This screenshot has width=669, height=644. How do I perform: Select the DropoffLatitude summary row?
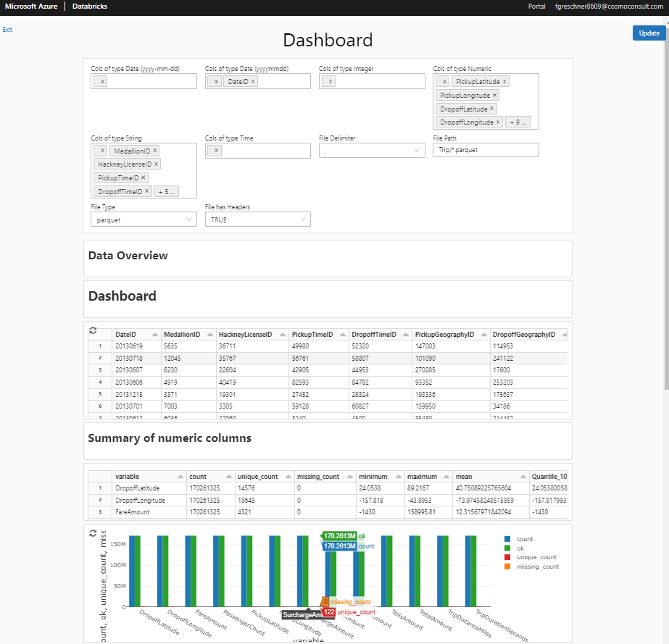[328, 488]
